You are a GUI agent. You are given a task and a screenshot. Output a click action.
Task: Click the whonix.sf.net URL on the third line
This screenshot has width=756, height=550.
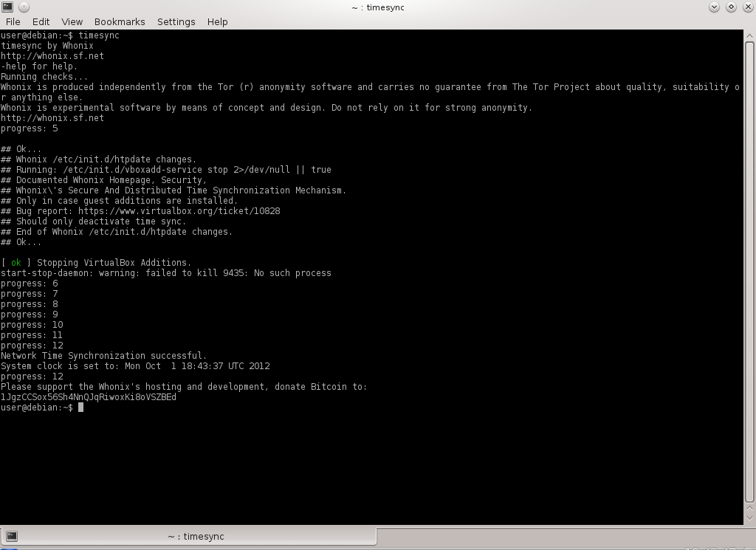click(x=52, y=56)
